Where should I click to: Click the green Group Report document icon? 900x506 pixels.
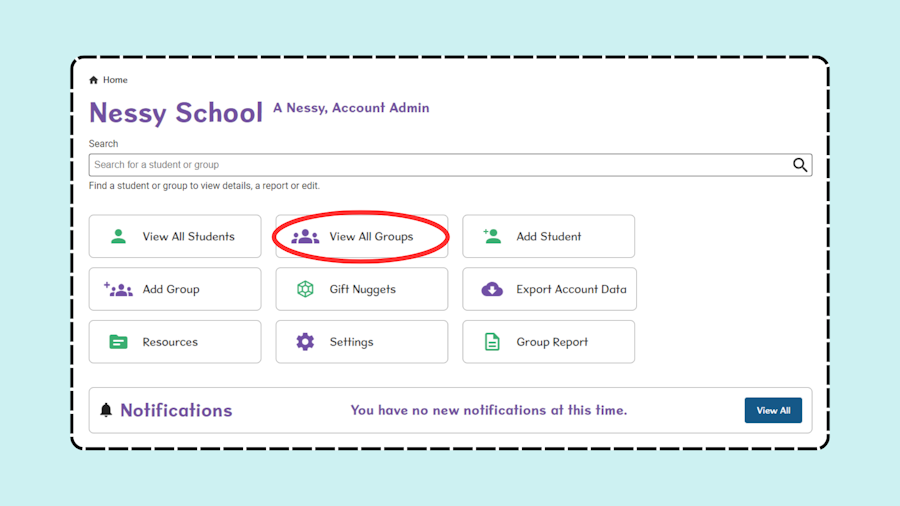(492, 342)
